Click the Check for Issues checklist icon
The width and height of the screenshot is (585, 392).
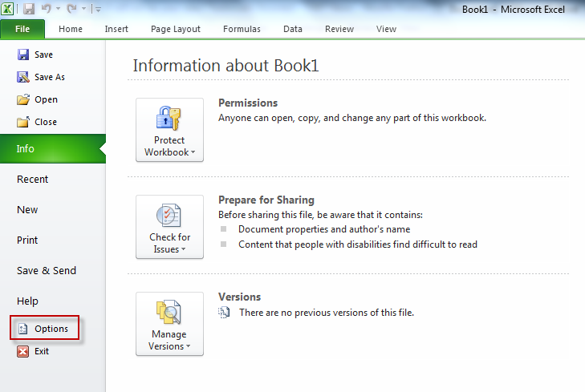pyautogui.click(x=169, y=216)
